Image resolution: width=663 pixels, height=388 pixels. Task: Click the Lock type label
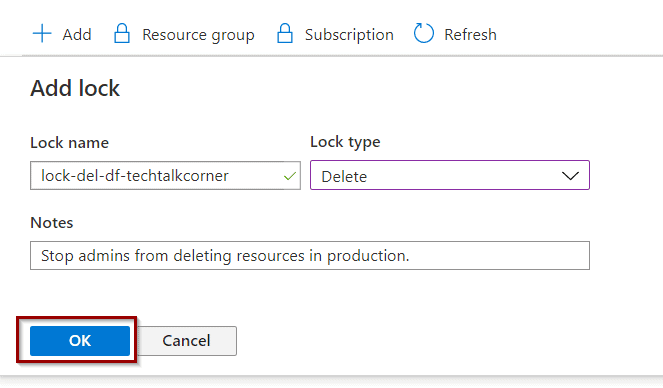coord(345,142)
